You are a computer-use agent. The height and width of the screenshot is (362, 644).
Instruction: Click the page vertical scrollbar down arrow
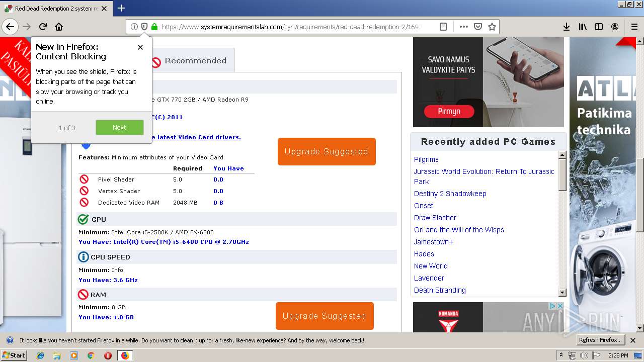[x=639, y=328]
